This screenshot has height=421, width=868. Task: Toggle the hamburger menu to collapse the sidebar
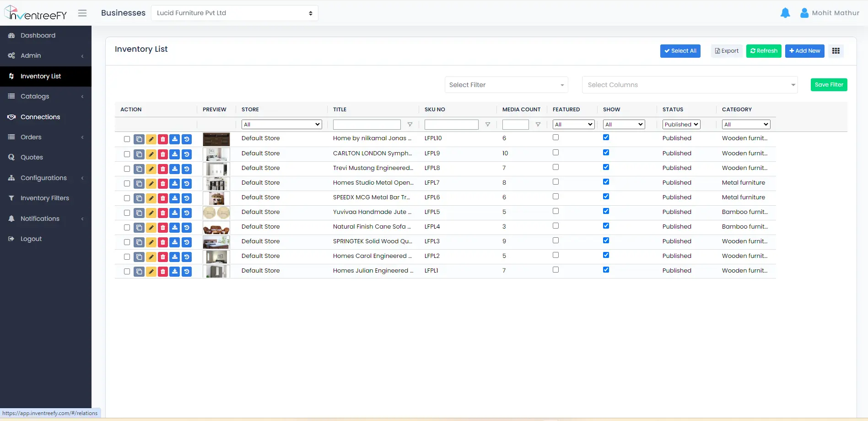click(82, 13)
